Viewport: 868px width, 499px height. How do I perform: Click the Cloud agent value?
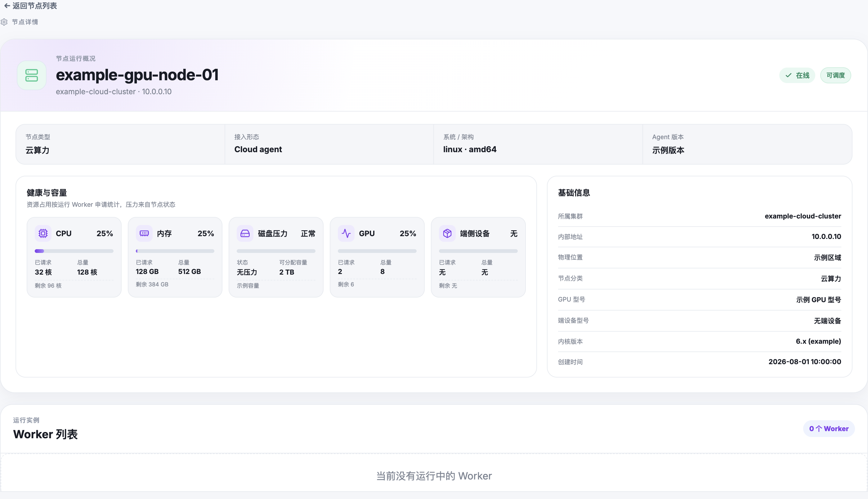[258, 149]
